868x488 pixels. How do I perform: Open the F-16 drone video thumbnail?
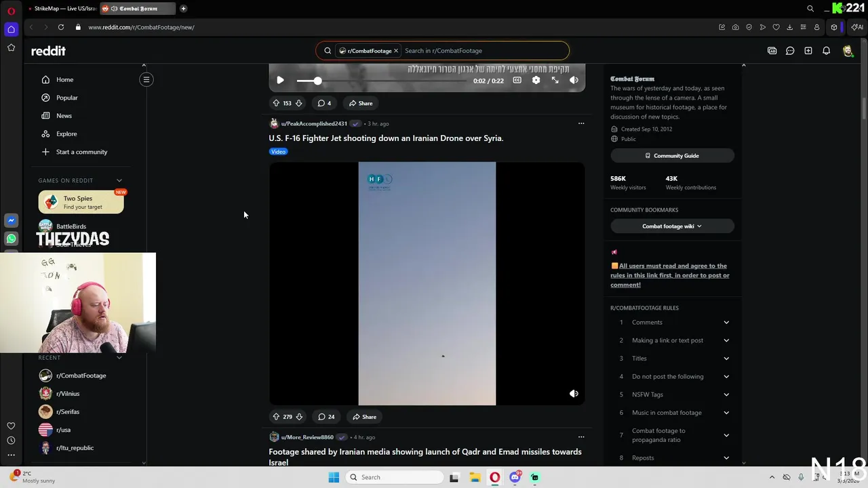(427, 283)
